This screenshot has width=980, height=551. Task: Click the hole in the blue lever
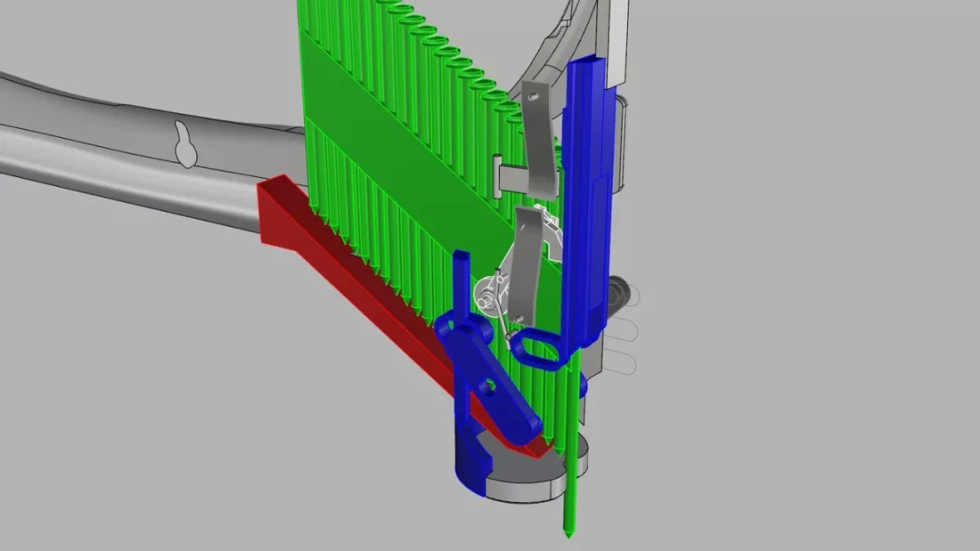(490, 387)
